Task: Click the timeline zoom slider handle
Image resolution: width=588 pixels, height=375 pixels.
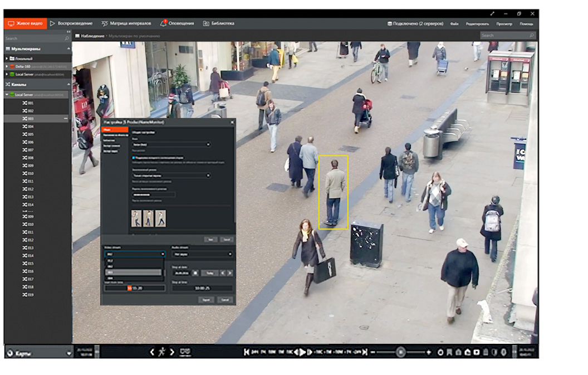Action: [x=400, y=352]
